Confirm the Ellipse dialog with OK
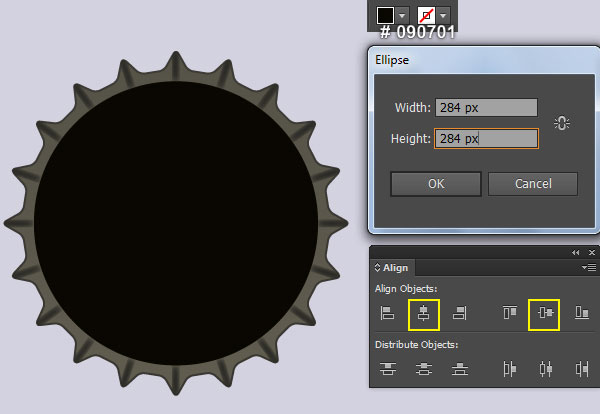The height and width of the screenshot is (414, 600). pos(436,184)
